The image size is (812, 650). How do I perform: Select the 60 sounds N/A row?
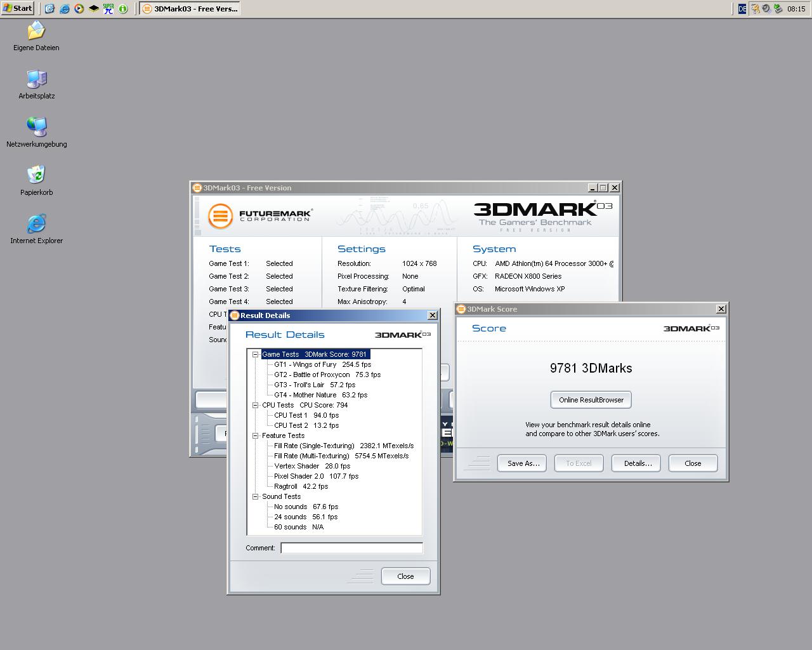299,527
